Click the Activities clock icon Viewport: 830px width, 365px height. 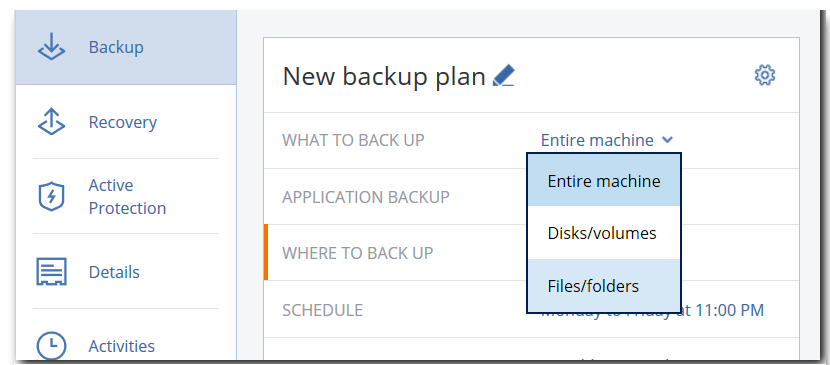pyautogui.click(x=51, y=346)
